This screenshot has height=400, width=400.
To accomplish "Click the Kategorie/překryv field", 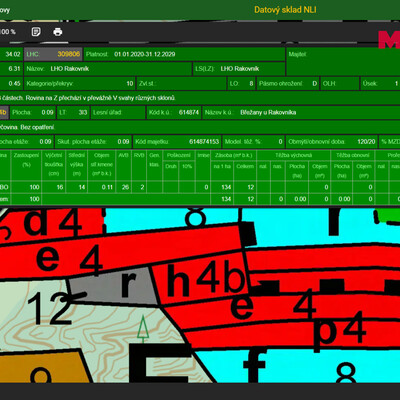I will tap(80, 84).
